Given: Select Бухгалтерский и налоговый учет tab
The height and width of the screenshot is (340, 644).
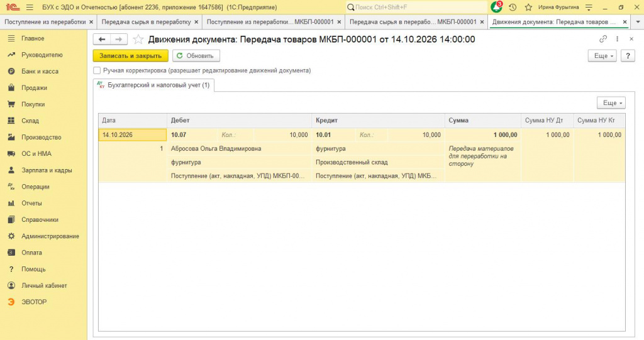Looking at the screenshot, I should click(153, 85).
